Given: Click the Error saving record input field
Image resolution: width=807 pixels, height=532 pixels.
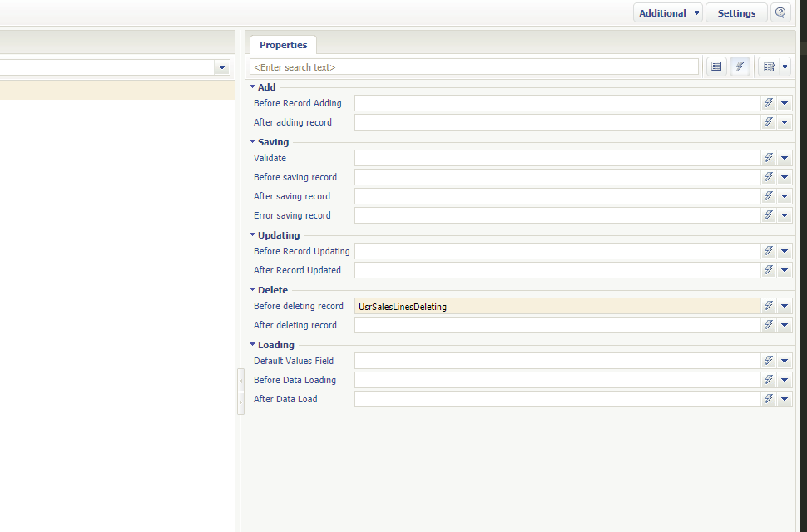Looking at the screenshot, I should coord(557,214).
